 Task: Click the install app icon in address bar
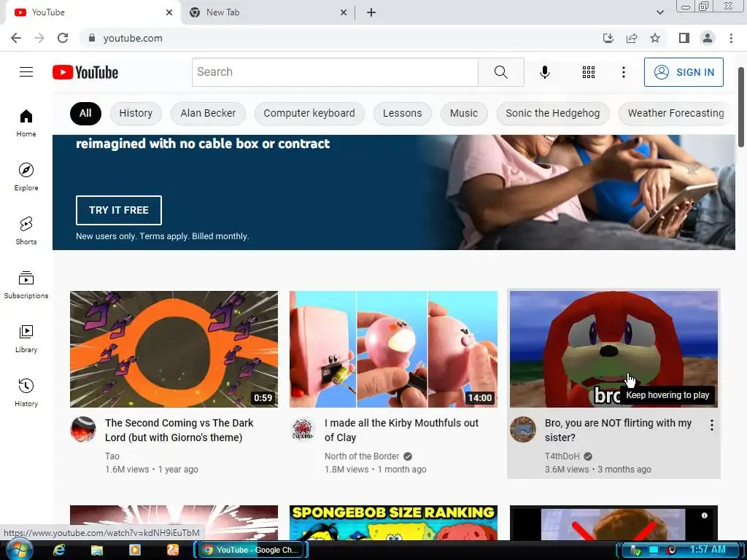coord(608,38)
